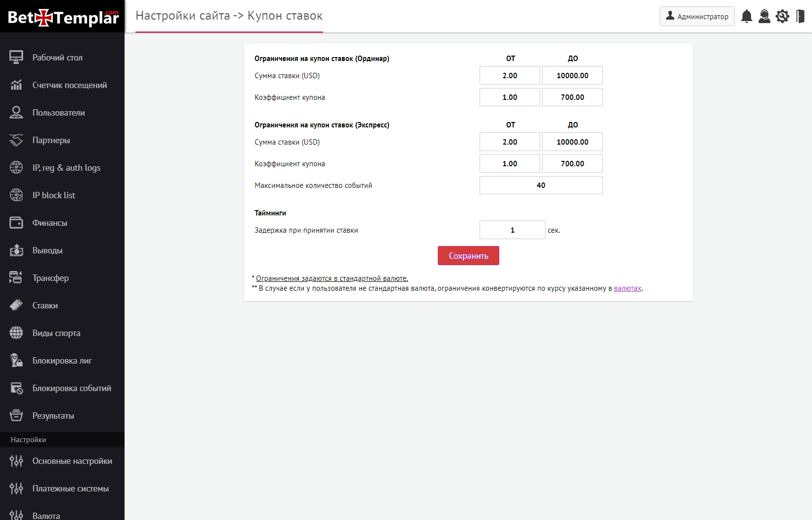Viewport: 812px width, 520px height.
Task: Open Основные настройки settings page
Action: pos(72,461)
